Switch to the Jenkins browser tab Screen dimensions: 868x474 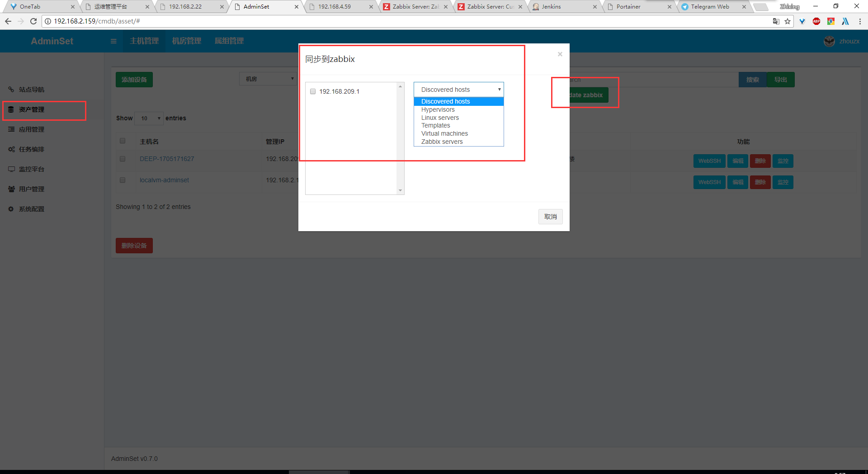(x=563, y=7)
